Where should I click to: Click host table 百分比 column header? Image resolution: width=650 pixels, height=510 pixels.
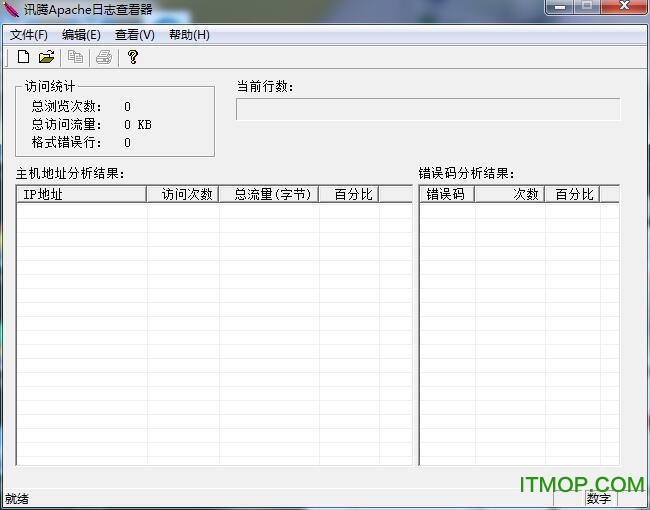349,194
